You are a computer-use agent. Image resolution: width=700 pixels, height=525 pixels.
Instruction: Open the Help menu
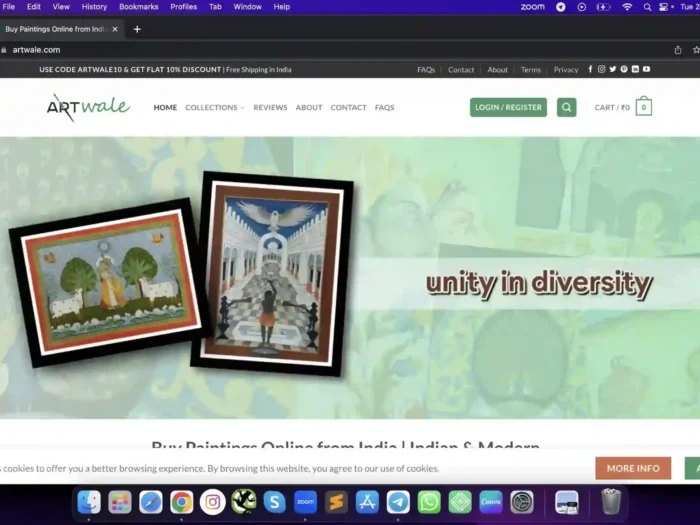tap(282, 7)
